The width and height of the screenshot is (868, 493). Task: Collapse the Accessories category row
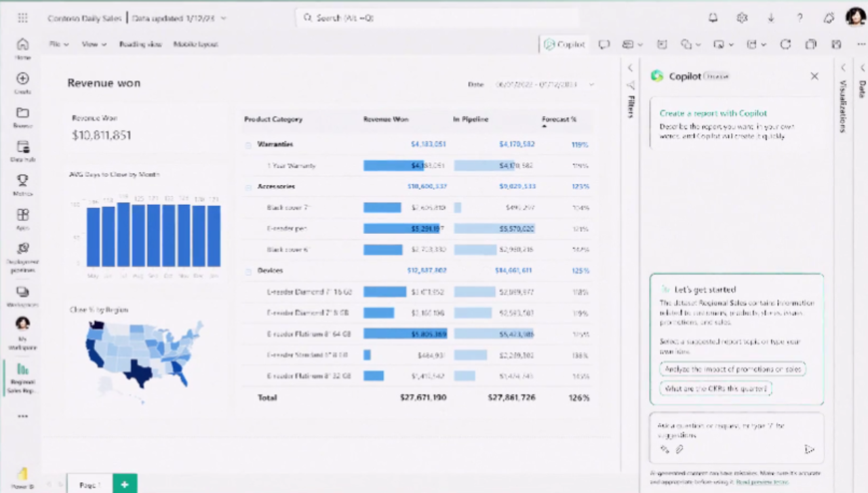248,186
